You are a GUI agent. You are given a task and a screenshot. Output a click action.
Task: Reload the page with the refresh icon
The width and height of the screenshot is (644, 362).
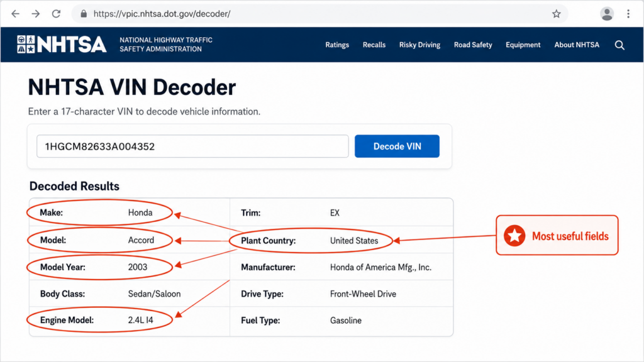(56, 14)
